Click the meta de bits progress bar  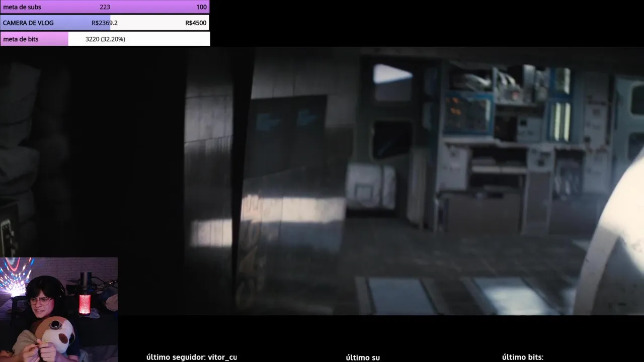105,39
